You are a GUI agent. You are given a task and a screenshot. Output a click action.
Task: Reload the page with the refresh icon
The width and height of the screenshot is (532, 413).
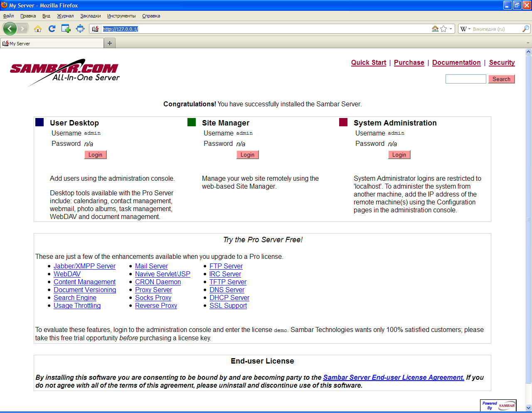click(x=52, y=29)
